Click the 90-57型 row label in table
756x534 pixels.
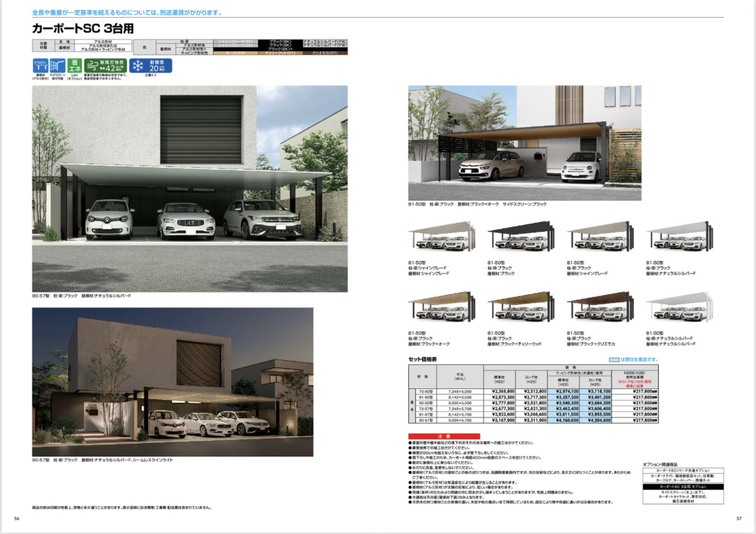[427, 420]
